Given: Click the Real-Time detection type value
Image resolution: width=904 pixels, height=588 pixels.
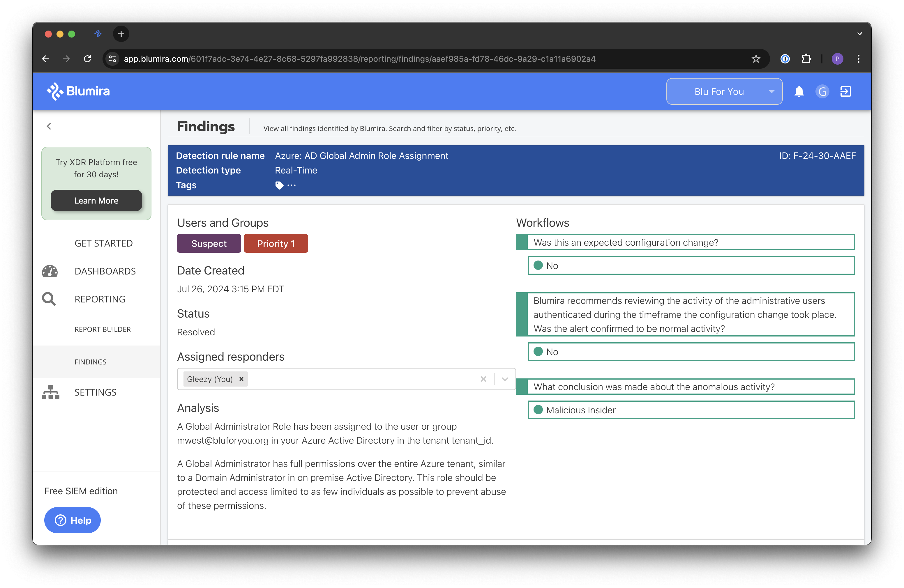Looking at the screenshot, I should click(x=296, y=170).
